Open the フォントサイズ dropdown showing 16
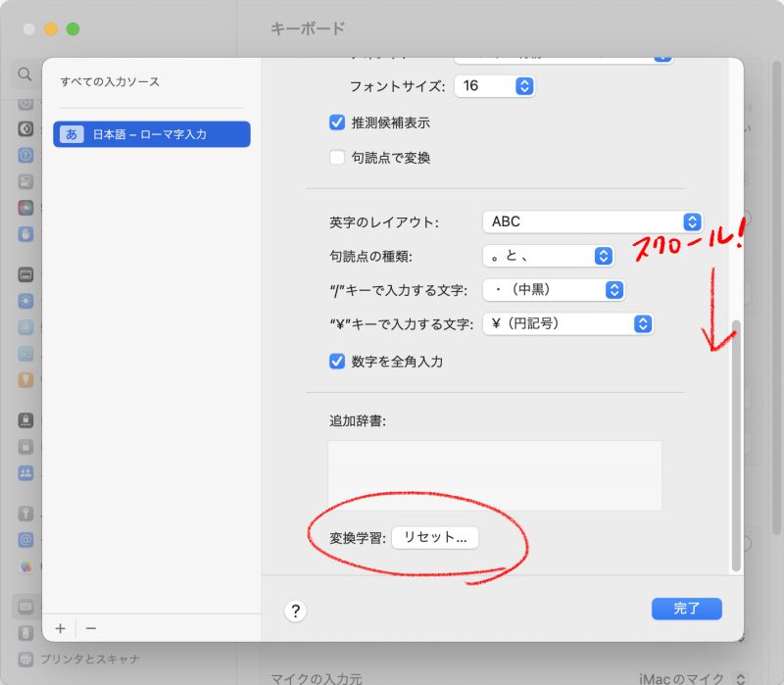The image size is (784, 685). [x=495, y=85]
